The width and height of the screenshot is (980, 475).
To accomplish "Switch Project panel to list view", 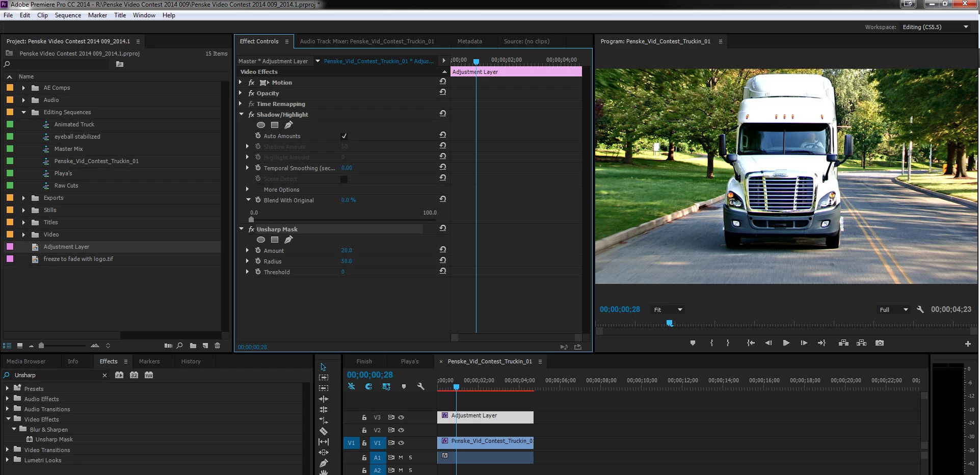I will point(7,346).
